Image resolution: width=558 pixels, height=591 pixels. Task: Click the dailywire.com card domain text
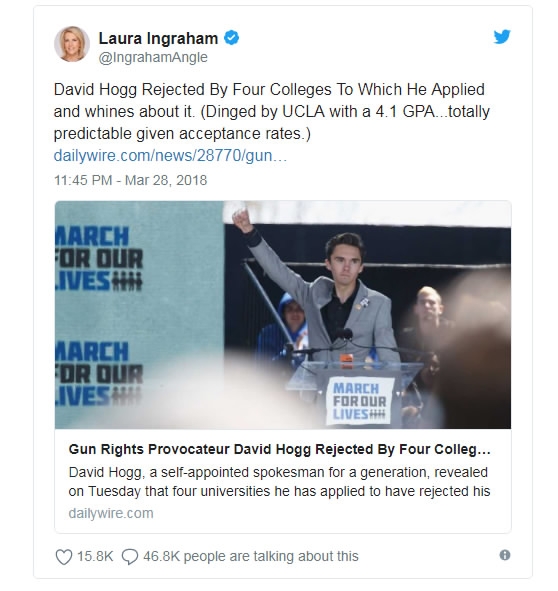(111, 513)
